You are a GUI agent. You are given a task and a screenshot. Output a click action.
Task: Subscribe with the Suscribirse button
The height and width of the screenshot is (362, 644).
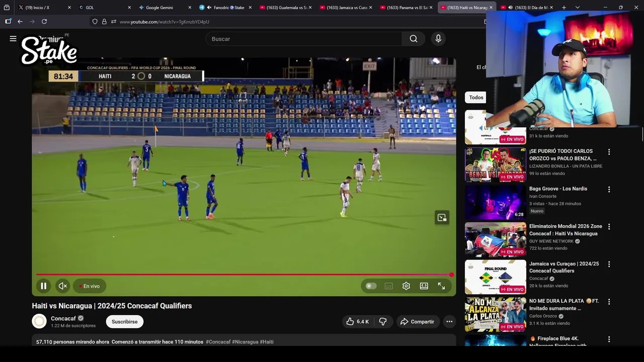coord(124,322)
